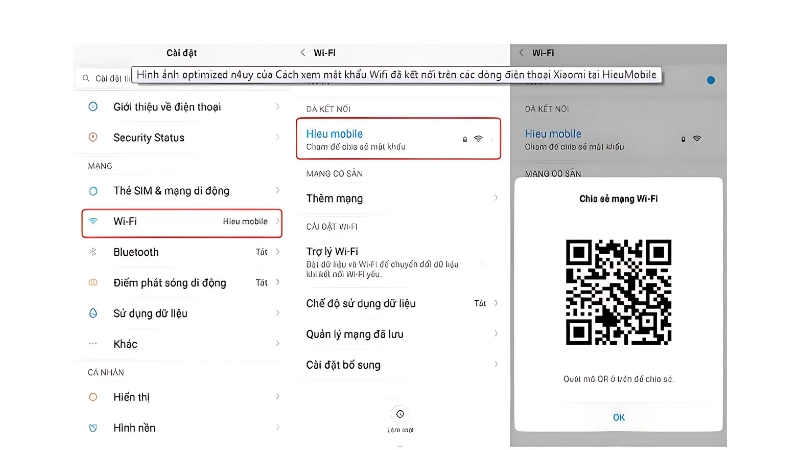Tap OK in Chia sẻ mạng Wi-Fi dialog

[618, 417]
